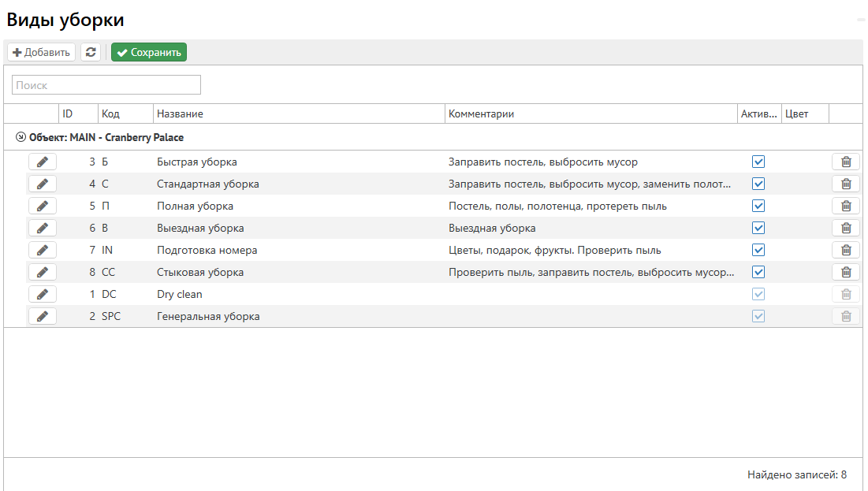Click the ID column header

[68, 114]
